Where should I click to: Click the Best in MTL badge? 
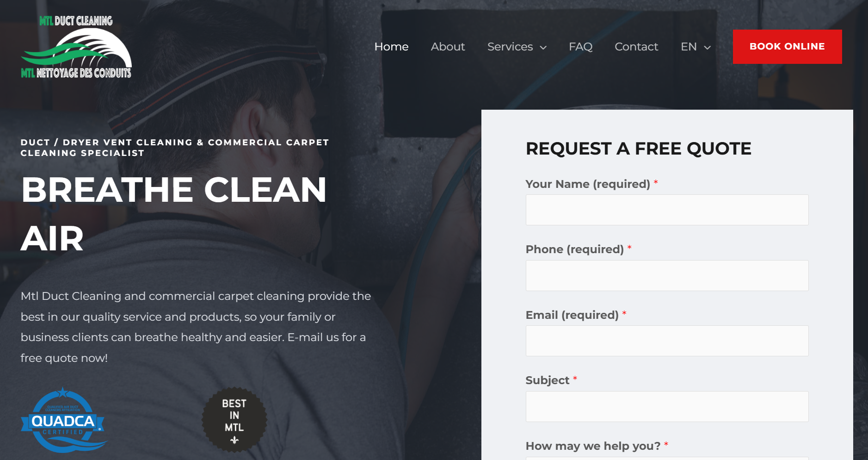[x=234, y=420]
